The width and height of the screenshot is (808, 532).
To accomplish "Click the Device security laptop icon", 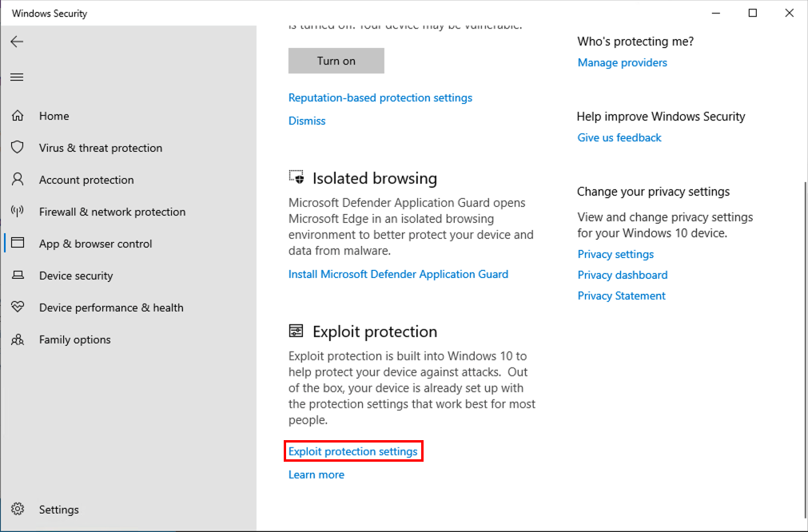I will [x=18, y=275].
